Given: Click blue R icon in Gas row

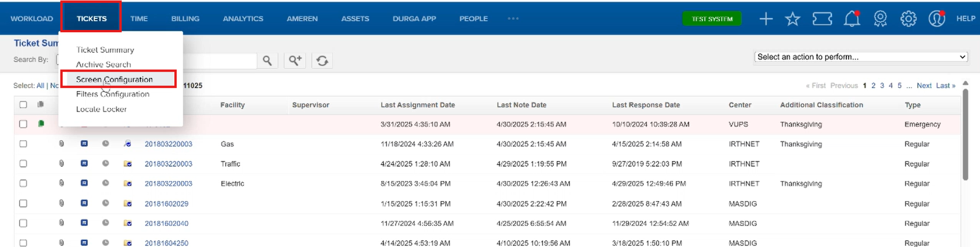Looking at the screenshot, I should pos(84,144).
